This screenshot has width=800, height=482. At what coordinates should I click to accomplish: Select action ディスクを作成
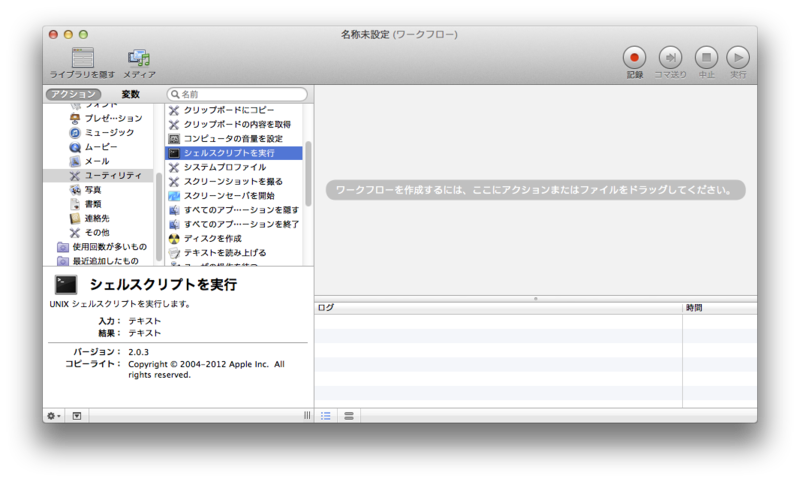(x=234, y=239)
